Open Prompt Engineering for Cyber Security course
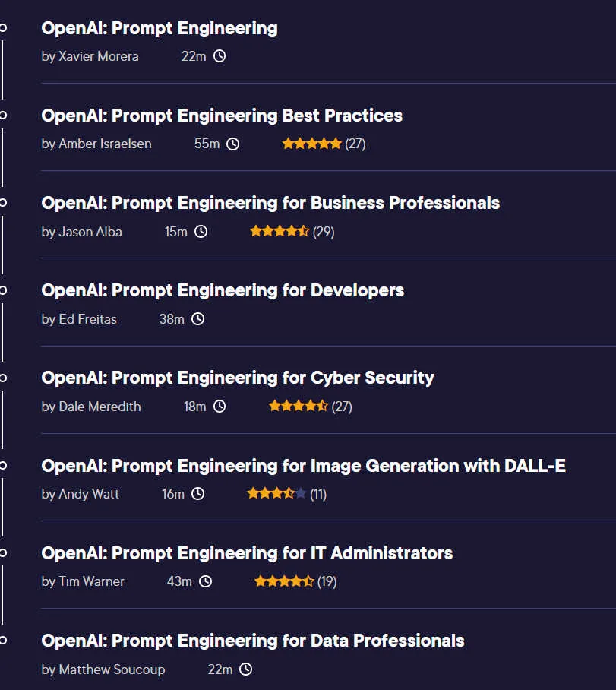This screenshot has width=616, height=690. click(238, 378)
